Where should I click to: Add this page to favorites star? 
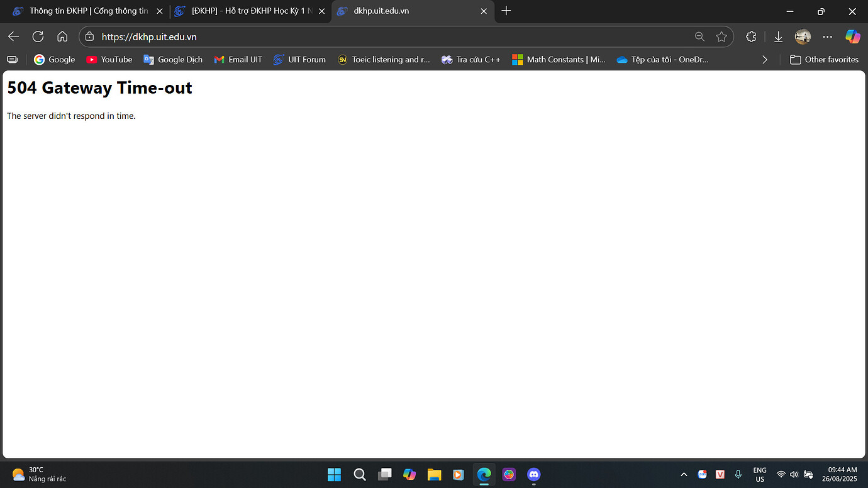pos(721,36)
